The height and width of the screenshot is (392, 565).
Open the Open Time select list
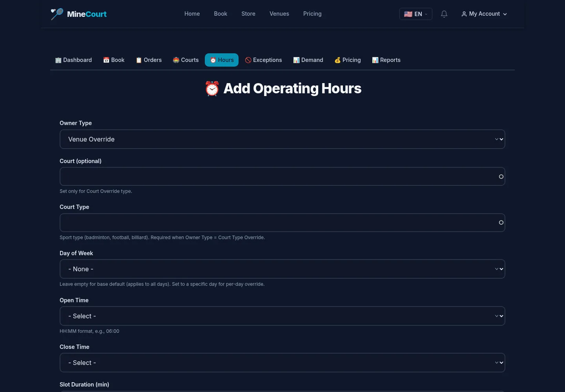282,316
